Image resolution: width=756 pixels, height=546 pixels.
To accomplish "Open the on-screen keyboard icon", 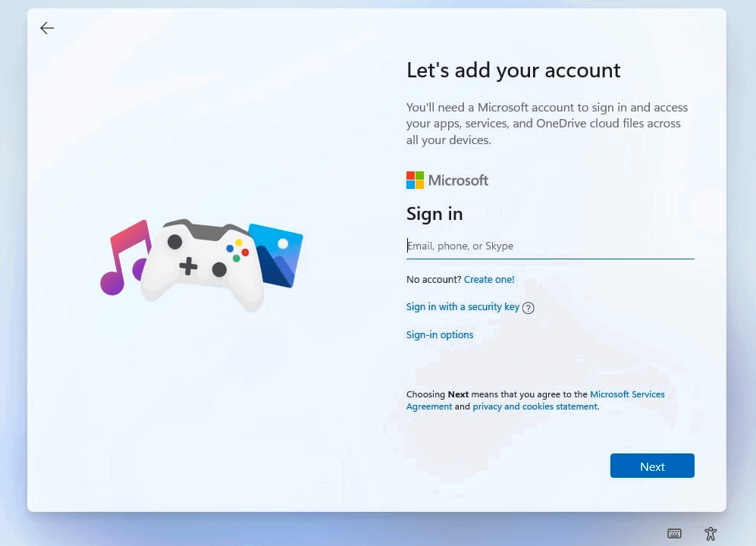I will click(x=674, y=533).
